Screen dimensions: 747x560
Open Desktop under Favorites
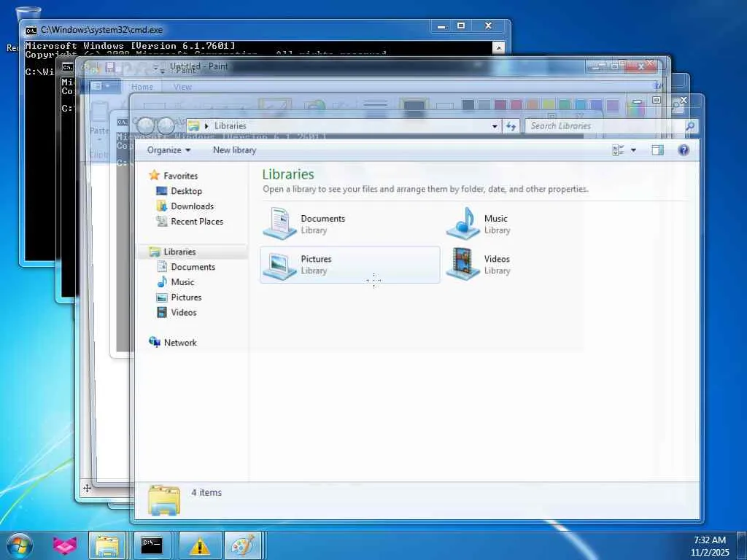point(186,191)
